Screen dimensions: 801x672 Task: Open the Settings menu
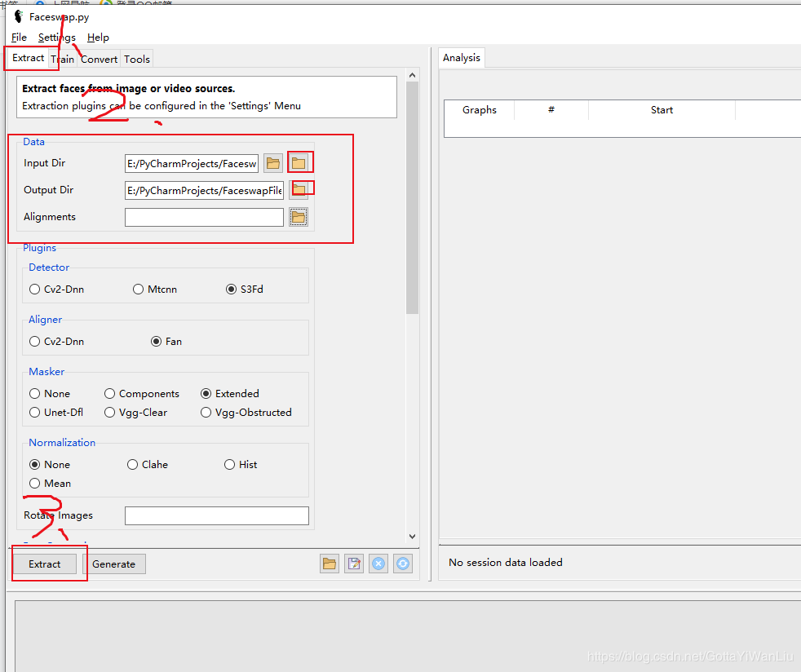pyautogui.click(x=57, y=38)
